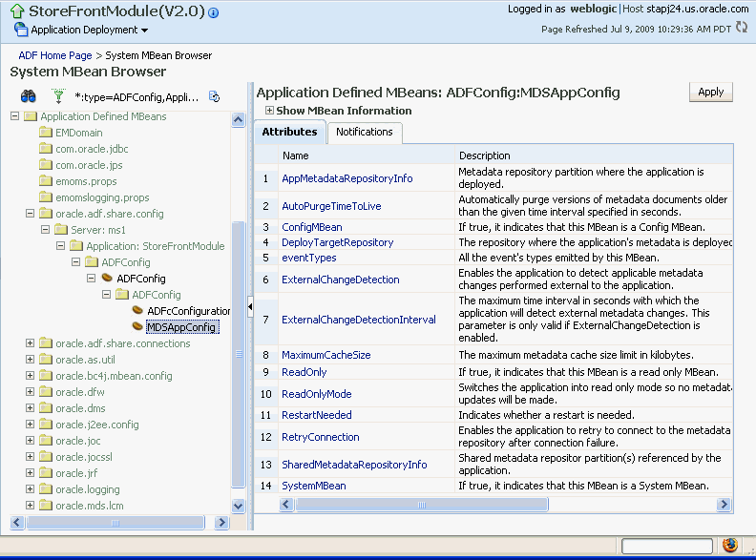Switch to the Notifications tab

365,132
